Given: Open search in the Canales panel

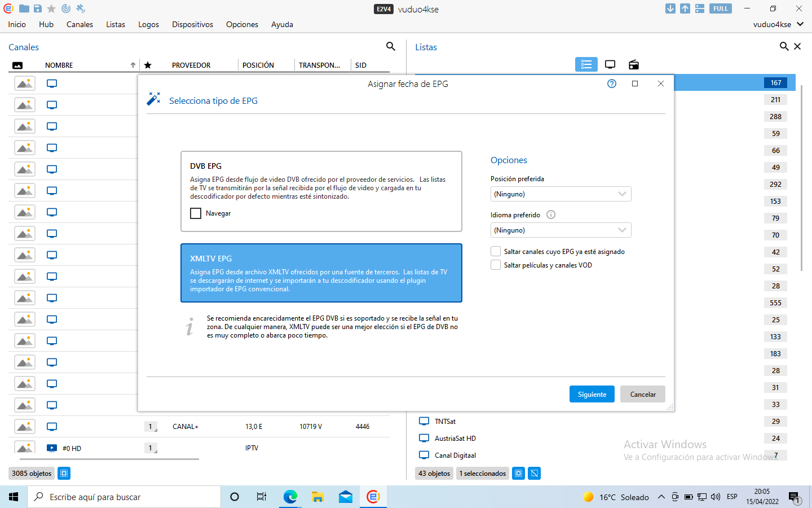Looking at the screenshot, I should (390, 46).
